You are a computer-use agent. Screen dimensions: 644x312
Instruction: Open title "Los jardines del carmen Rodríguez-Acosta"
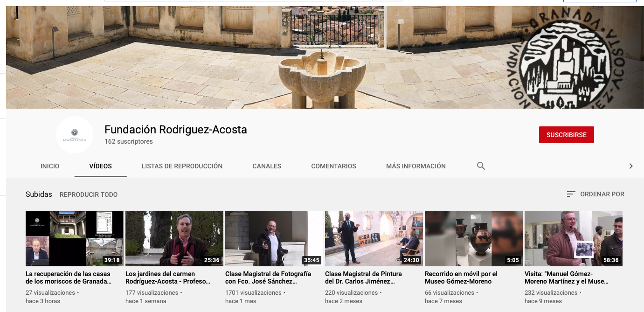coord(168,277)
